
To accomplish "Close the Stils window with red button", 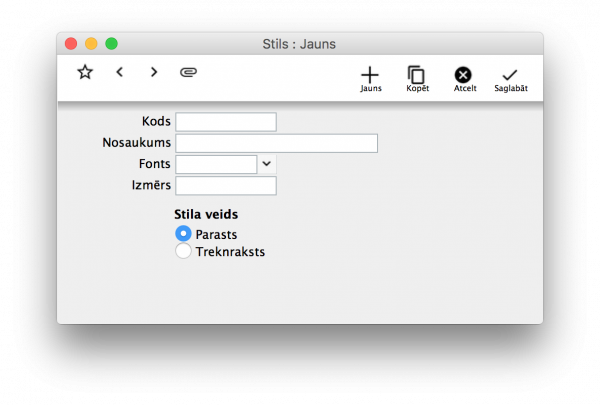I will tap(71, 44).
